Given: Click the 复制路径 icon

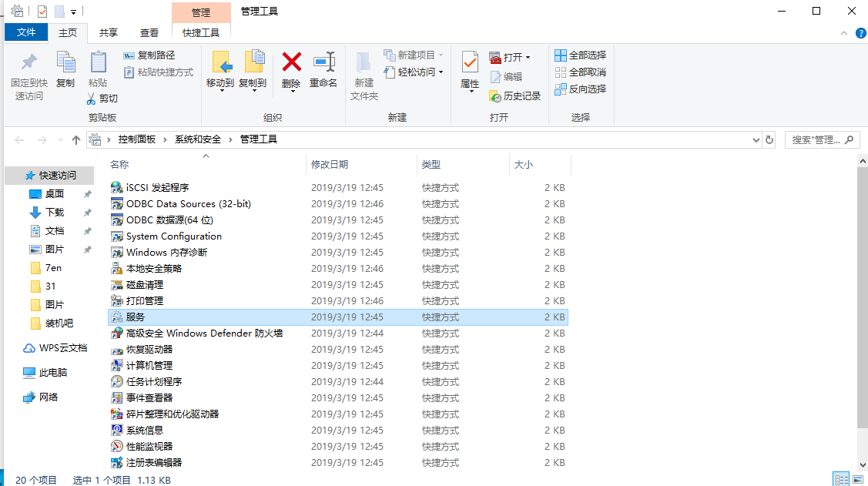Looking at the screenshot, I should (127, 56).
